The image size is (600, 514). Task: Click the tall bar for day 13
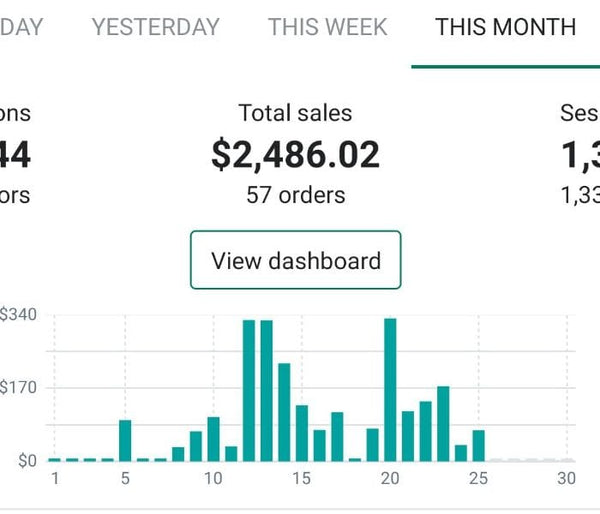[266, 390]
